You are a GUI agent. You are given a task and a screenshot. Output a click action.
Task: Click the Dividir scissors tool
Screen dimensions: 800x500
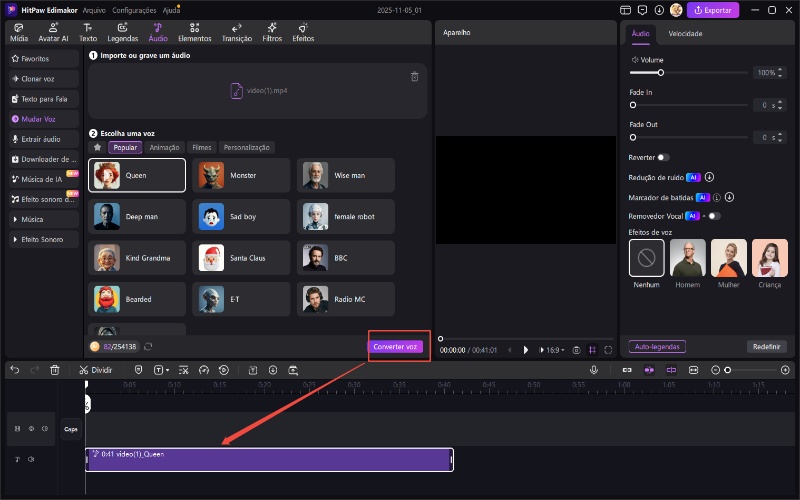(x=95, y=370)
